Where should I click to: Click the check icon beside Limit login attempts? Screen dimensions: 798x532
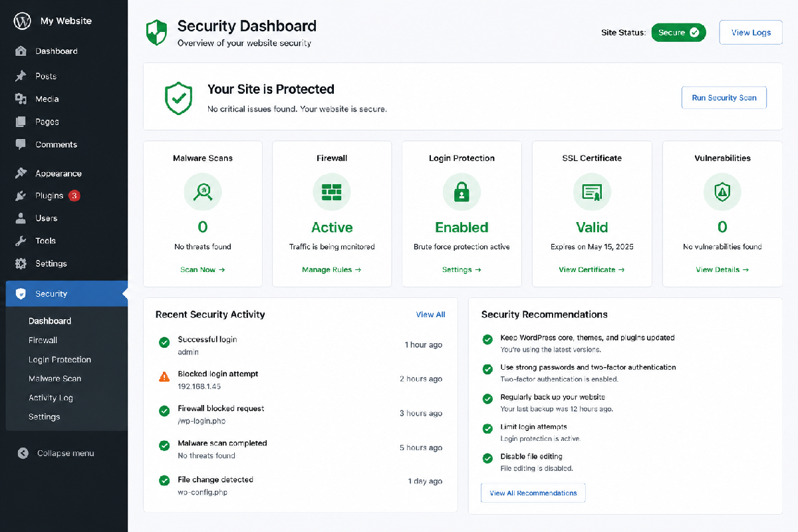[487, 429]
